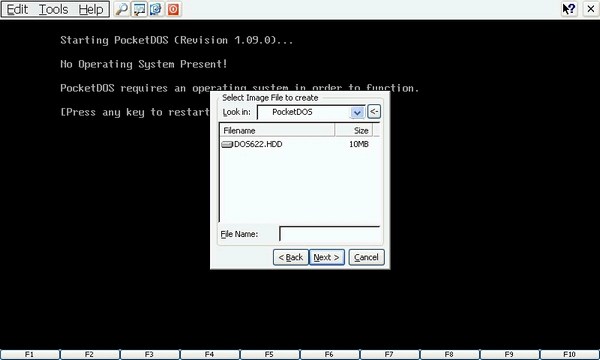The height and width of the screenshot is (360, 600).
Task: Sort by the Filename column header
Action: (277, 130)
